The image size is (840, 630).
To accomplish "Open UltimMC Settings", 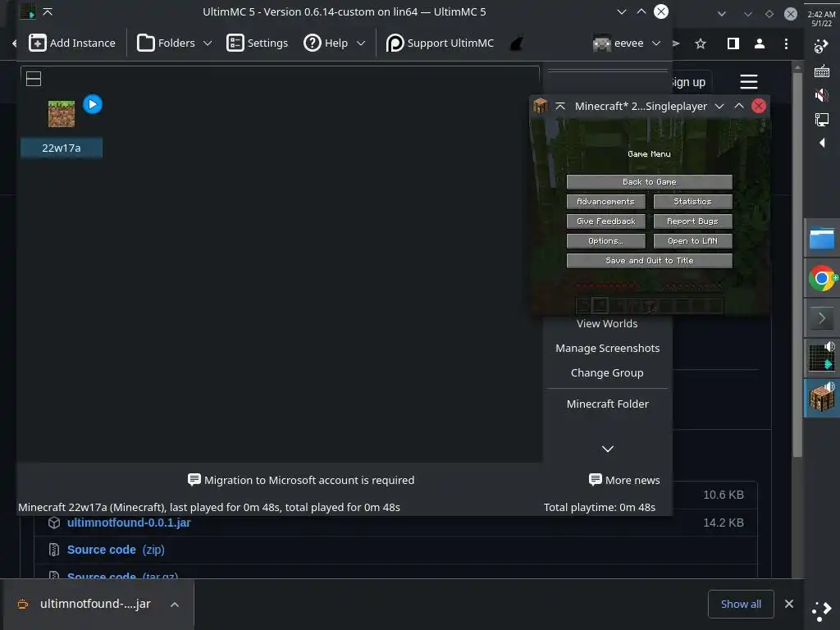I will [257, 43].
